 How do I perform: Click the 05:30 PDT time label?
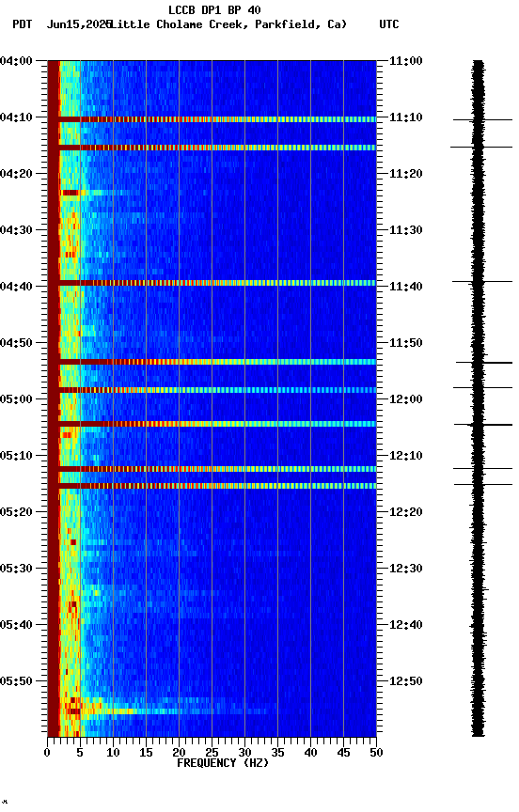[16, 569]
